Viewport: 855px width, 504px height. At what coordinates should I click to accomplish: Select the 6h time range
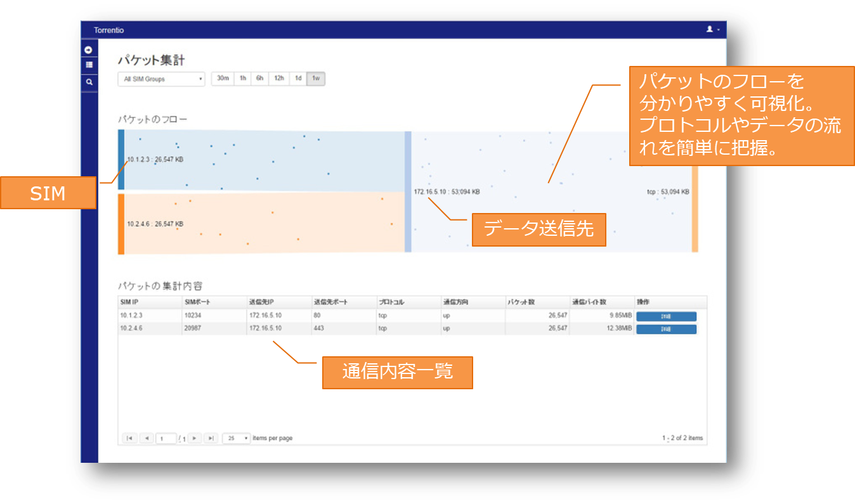point(259,79)
